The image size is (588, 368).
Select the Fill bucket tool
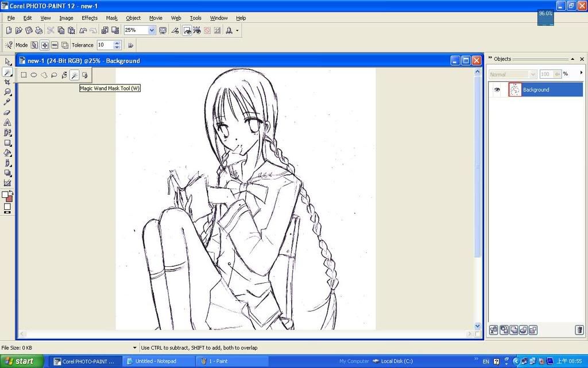pos(7,153)
